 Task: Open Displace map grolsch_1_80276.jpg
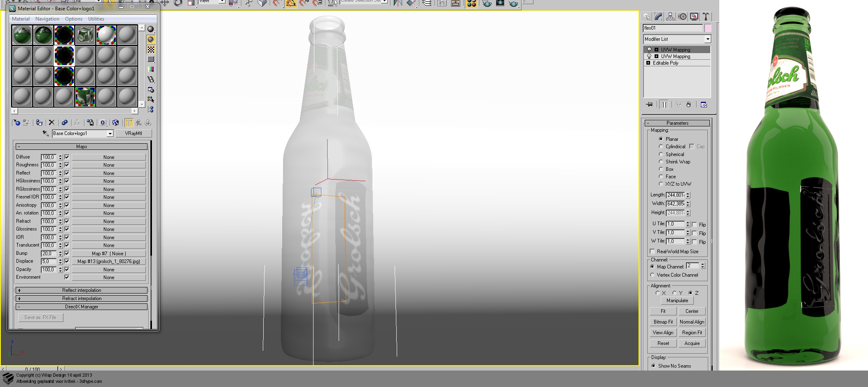click(x=109, y=261)
